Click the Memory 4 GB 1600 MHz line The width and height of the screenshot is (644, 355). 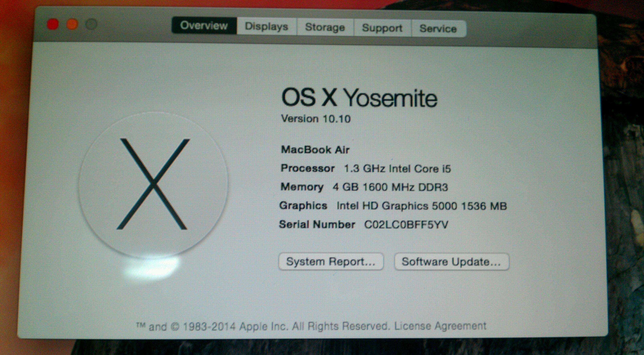click(364, 187)
